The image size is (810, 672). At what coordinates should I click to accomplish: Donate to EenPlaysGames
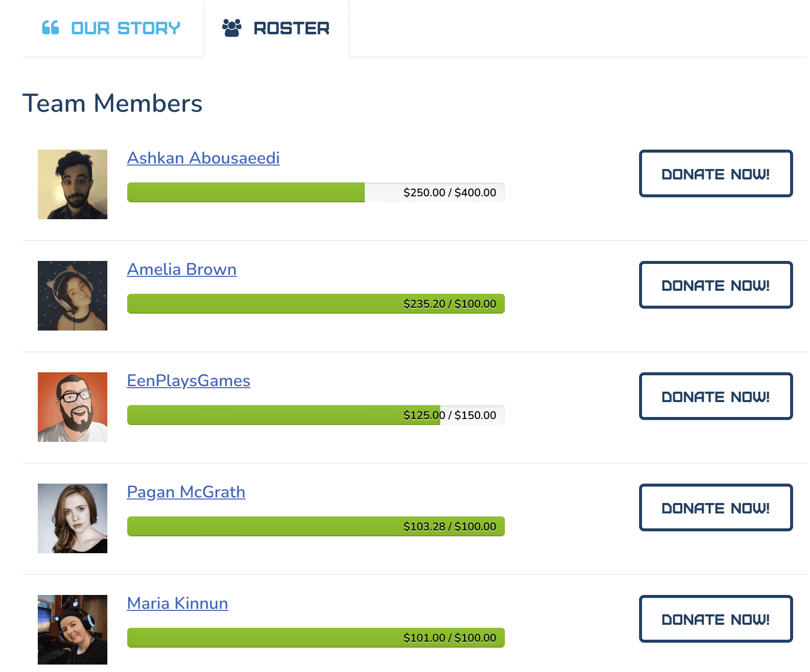pyautogui.click(x=716, y=397)
